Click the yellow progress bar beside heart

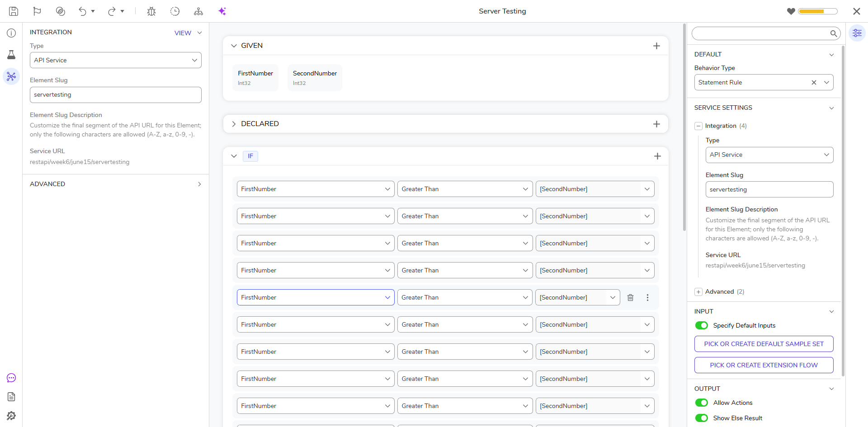(x=818, y=11)
